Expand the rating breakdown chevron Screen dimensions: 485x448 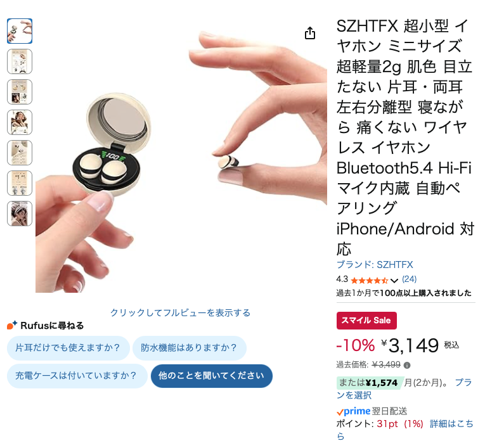point(394,281)
